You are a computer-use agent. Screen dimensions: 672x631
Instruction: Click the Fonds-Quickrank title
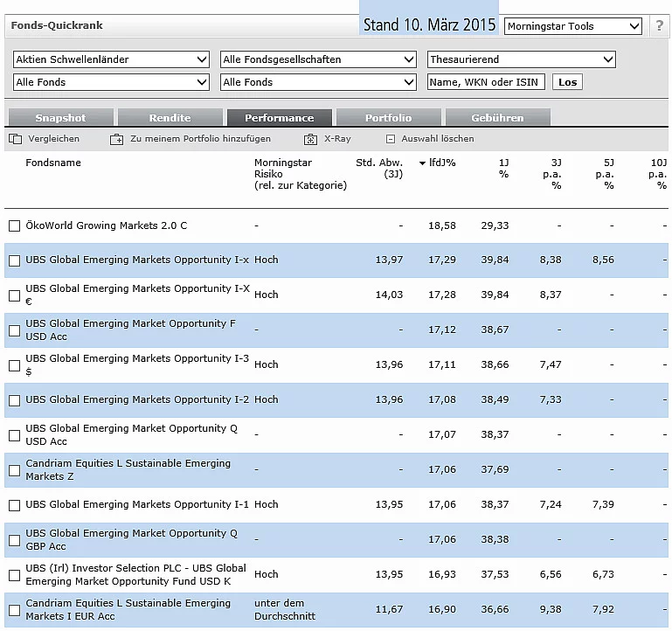[x=57, y=25]
